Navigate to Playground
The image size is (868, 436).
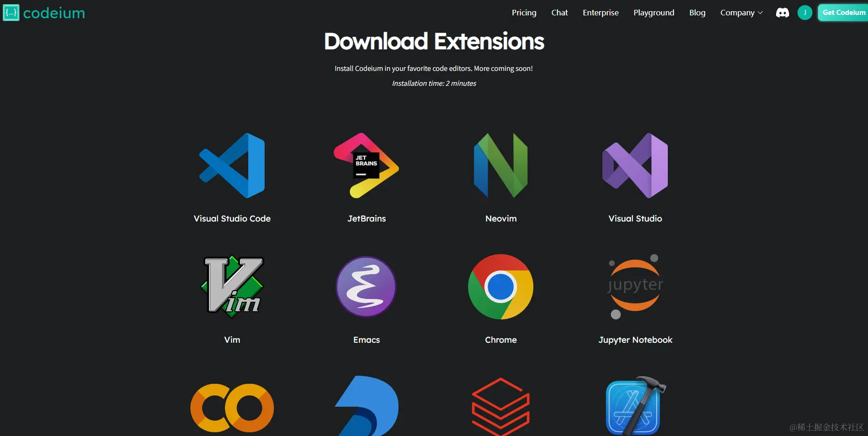654,13
